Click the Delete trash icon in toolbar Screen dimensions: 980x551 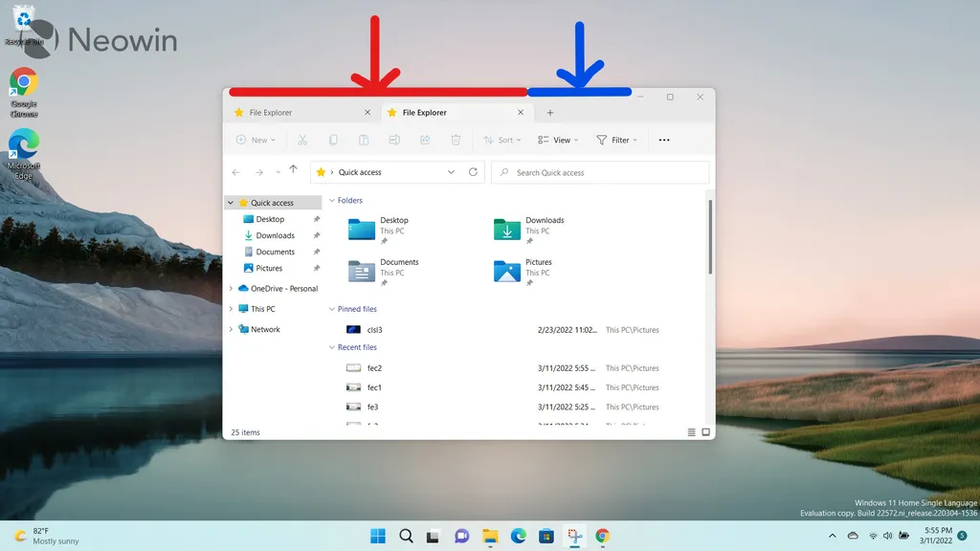pyautogui.click(x=456, y=140)
